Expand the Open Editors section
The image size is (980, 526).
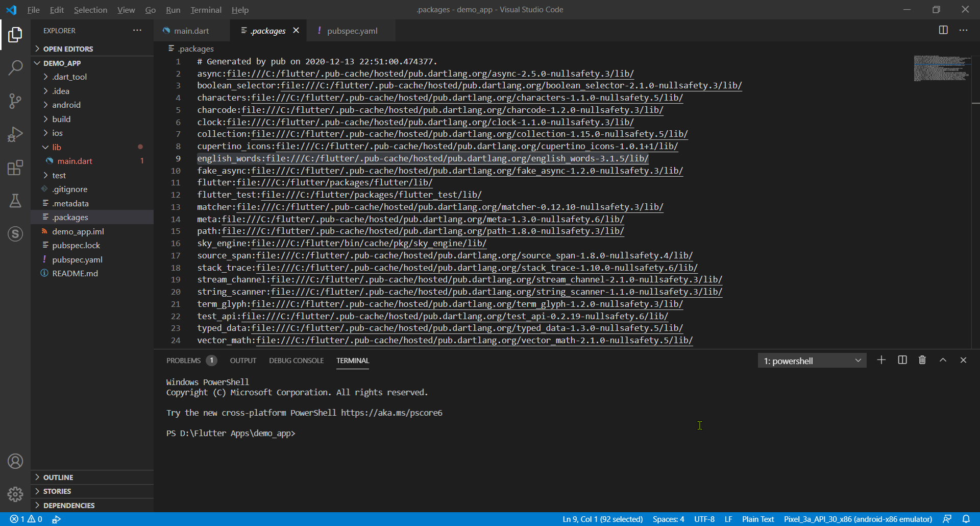click(92, 49)
